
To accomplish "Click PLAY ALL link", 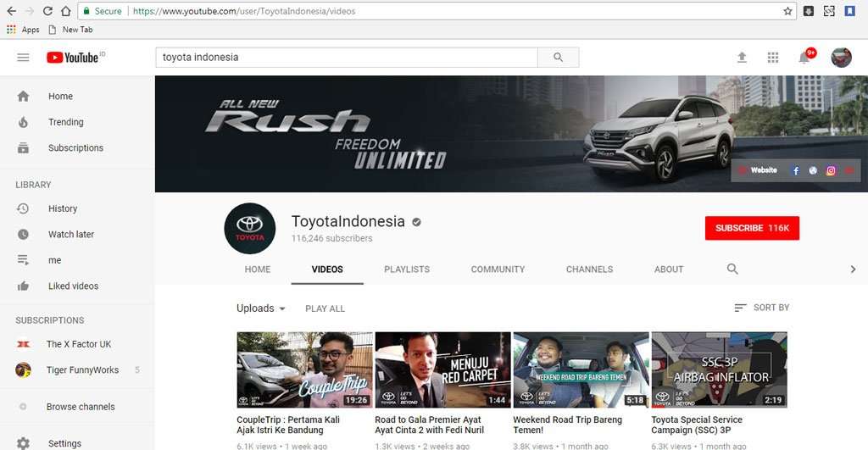I will [325, 308].
